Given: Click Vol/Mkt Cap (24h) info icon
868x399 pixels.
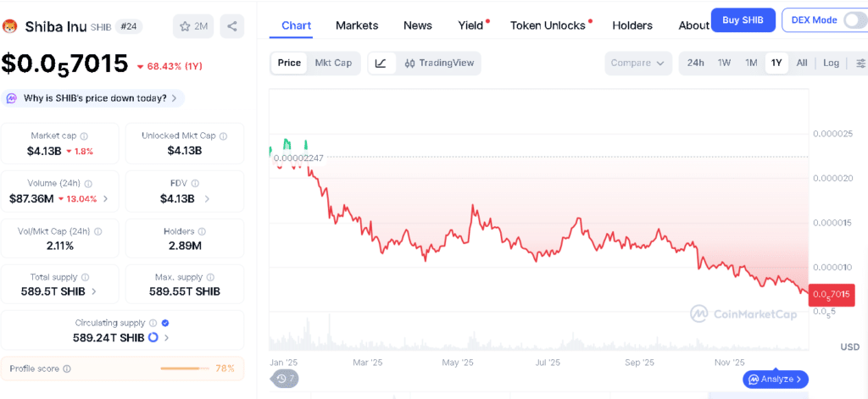Looking at the screenshot, I should (98, 231).
